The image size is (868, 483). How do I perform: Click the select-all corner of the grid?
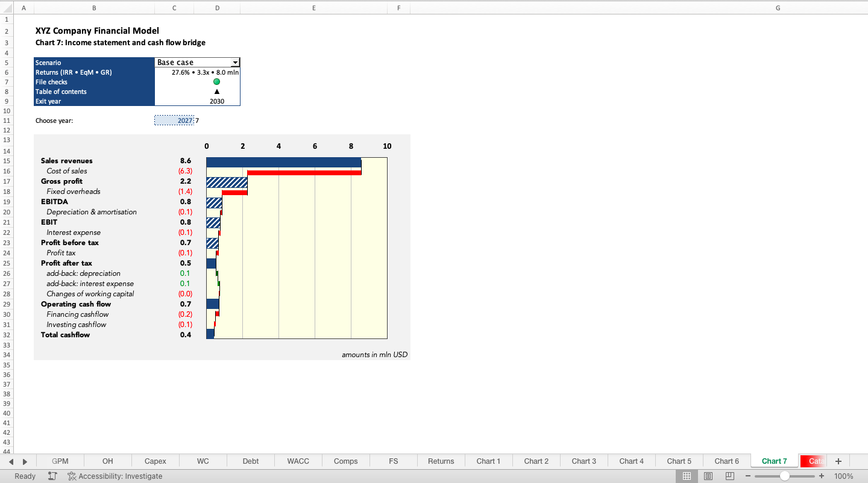(7, 8)
